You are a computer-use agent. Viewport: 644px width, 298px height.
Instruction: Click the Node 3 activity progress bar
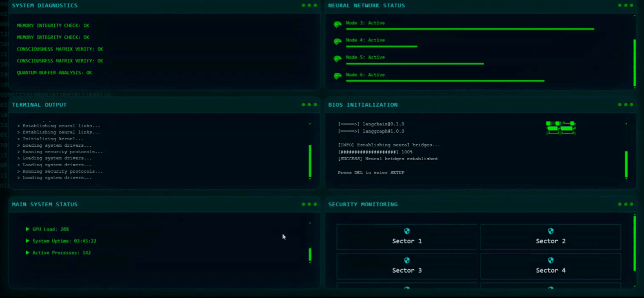[469, 29]
